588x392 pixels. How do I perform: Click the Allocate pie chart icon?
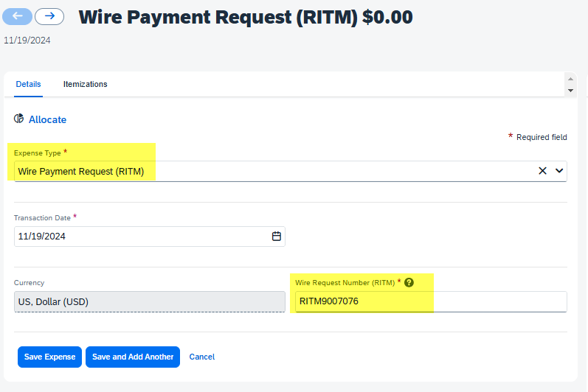tap(18, 119)
